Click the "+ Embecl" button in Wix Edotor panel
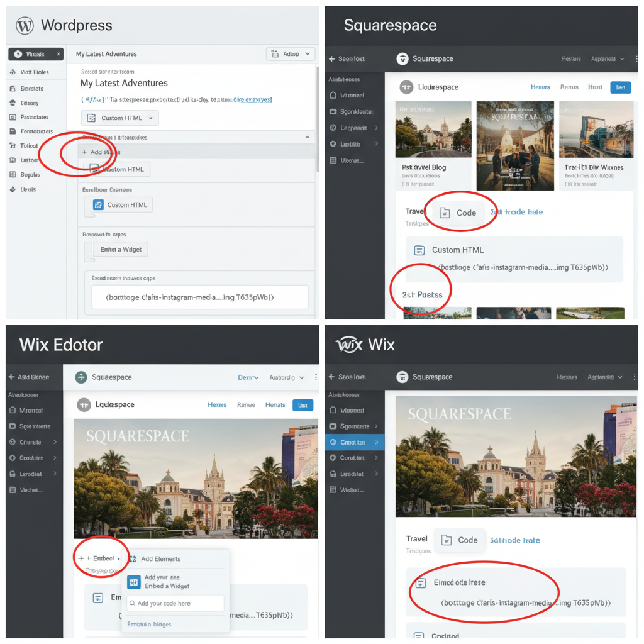The image size is (644, 644). click(x=99, y=558)
